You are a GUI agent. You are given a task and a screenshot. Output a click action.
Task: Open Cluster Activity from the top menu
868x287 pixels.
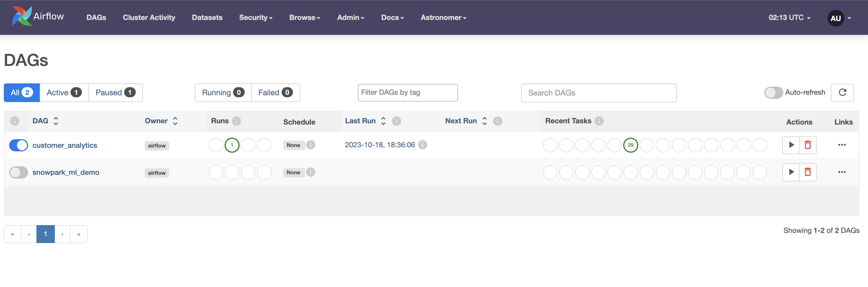click(149, 17)
